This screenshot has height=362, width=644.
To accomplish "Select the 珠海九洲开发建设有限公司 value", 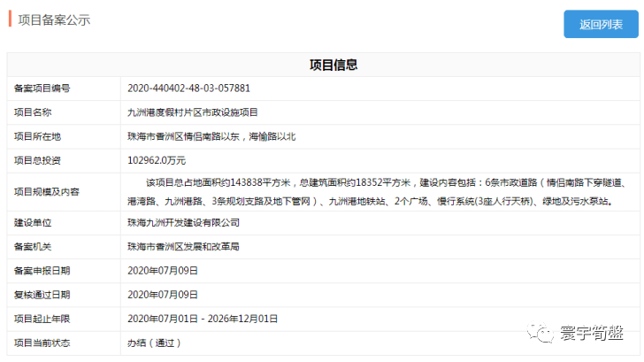I will coord(183,223).
